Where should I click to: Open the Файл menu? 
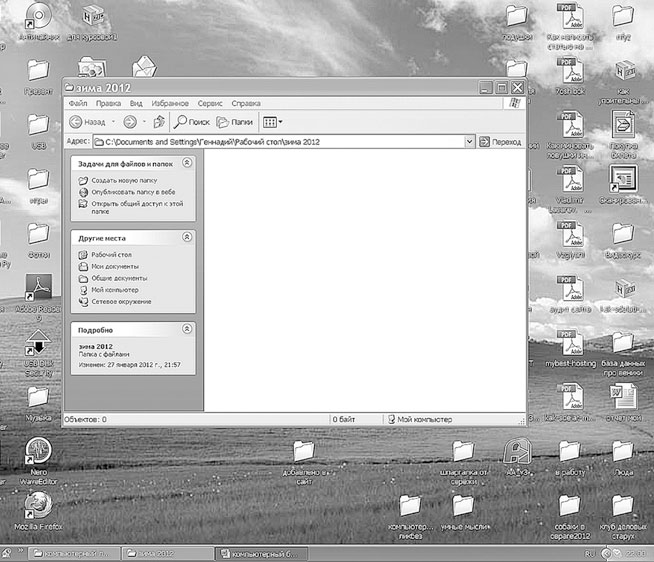click(78, 103)
